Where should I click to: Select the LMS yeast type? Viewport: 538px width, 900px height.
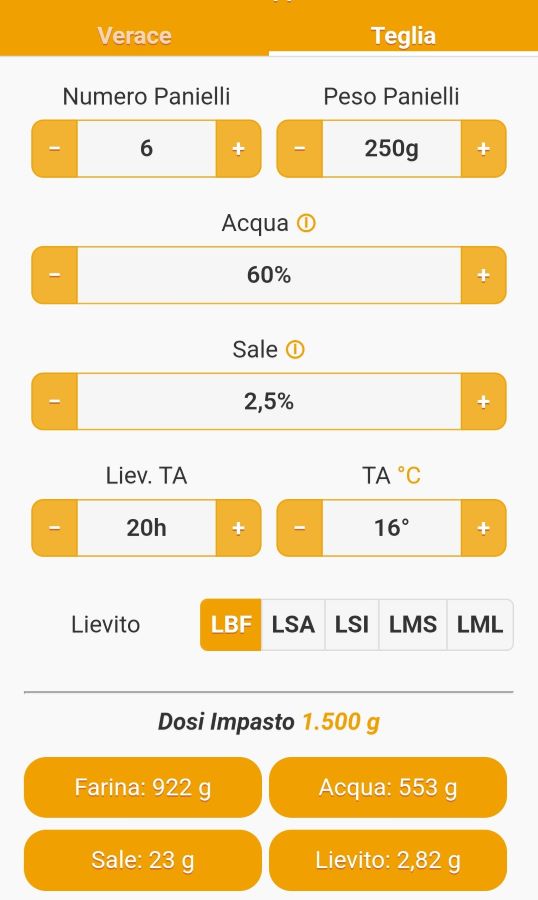click(413, 624)
